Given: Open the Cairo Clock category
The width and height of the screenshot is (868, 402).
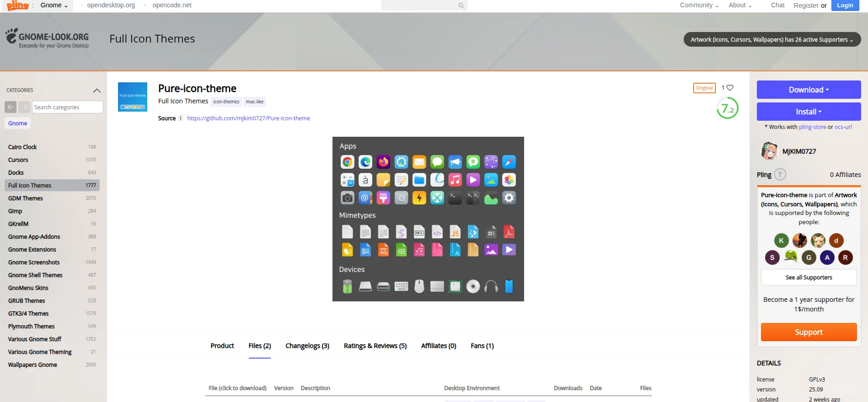Looking at the screenshot, I should click(52, 147).
